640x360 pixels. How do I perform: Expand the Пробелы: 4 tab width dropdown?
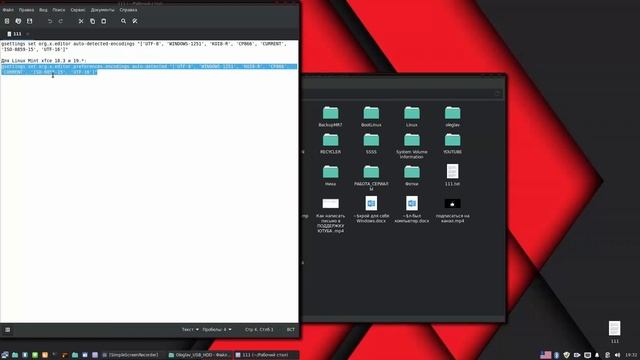click(x=217, y=329)
